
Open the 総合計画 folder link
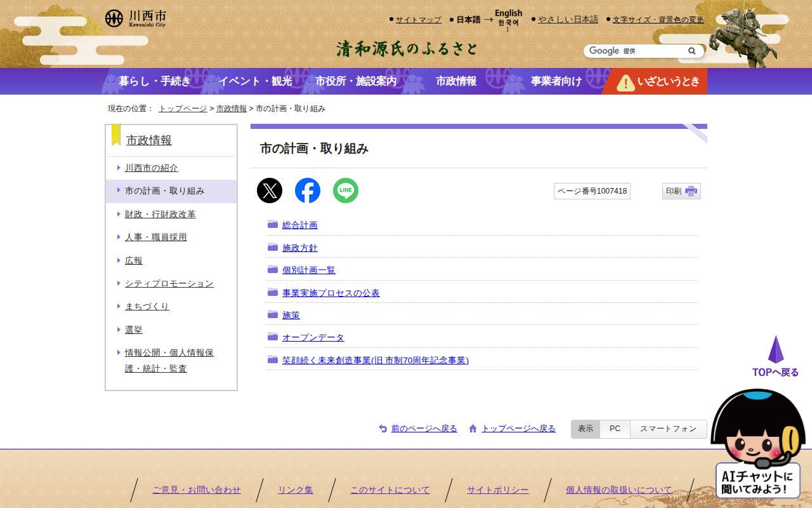click(x=299, y=225)
